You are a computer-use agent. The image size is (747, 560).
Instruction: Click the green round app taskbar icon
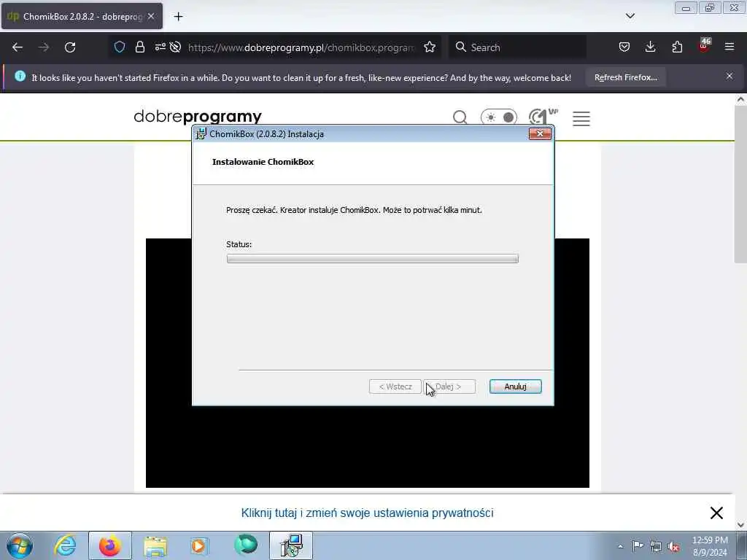[x=246, y=545]
